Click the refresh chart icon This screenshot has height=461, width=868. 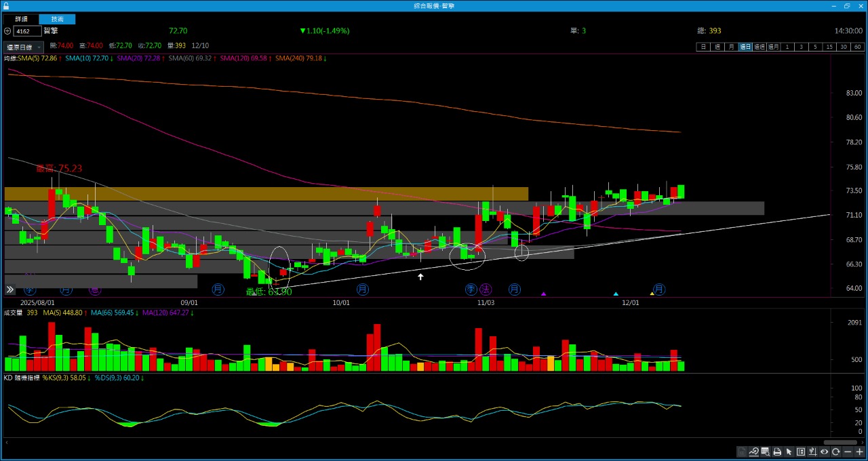pyautogui.click(x=836, y=452)
